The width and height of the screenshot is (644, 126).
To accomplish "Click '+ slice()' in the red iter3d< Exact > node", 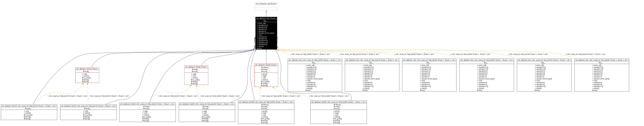I will click(264, 74).
